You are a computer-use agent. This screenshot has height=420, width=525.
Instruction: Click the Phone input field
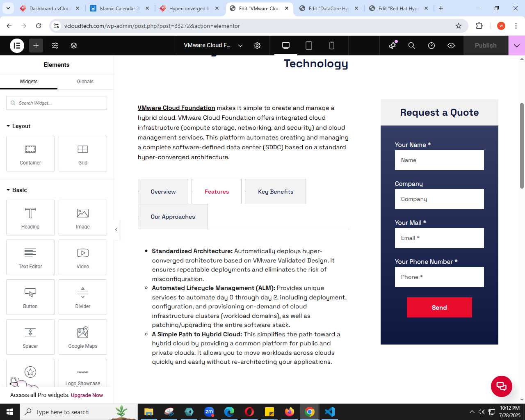pyautogui.click(x=439, y=277)
